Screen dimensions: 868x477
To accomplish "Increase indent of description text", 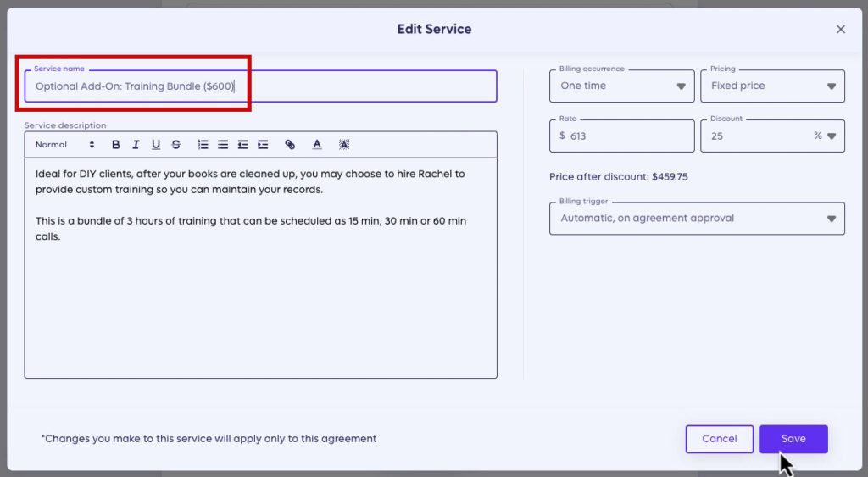I will coord(263,144).
